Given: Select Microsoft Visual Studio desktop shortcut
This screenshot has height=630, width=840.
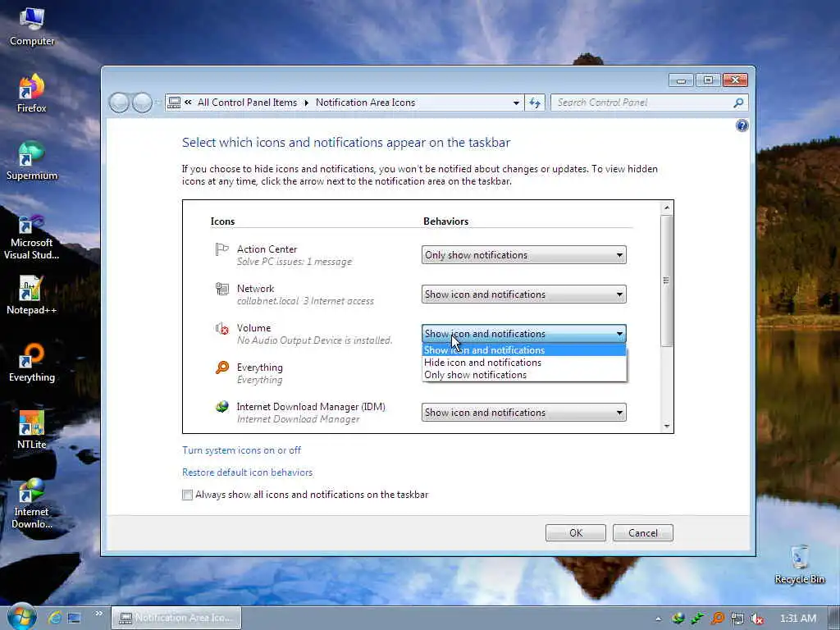Looking at the screenshot, I should click(31, 237).
